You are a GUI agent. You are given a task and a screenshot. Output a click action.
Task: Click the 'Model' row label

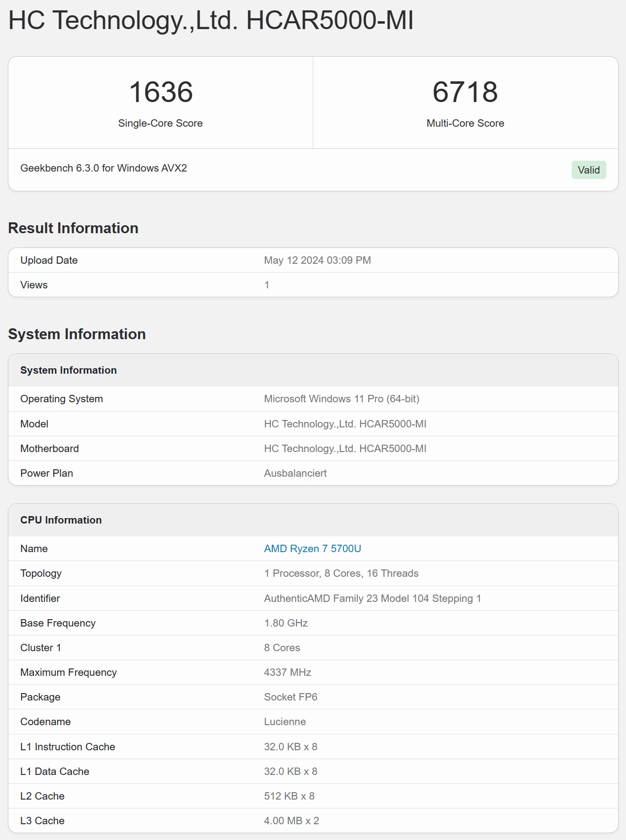coord(34,424)
